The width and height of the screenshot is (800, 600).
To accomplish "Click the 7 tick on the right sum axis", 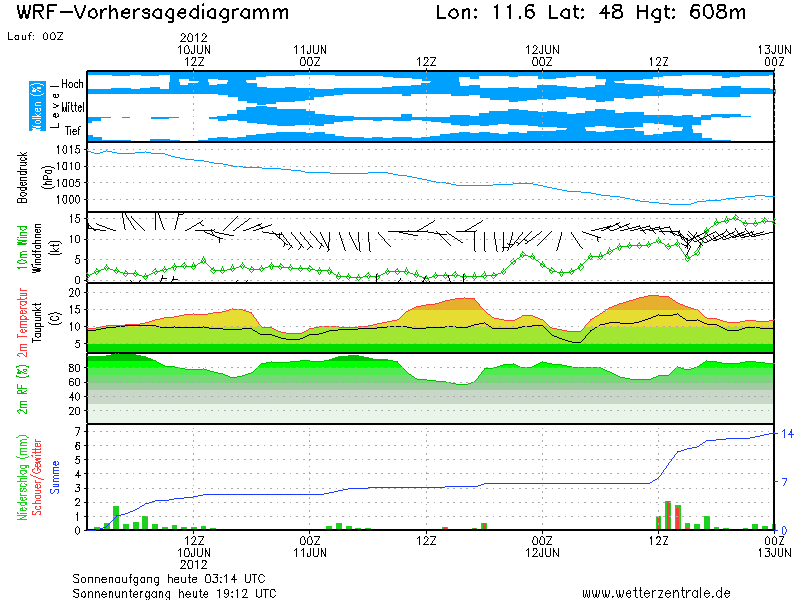I will (x=785, y=482).
